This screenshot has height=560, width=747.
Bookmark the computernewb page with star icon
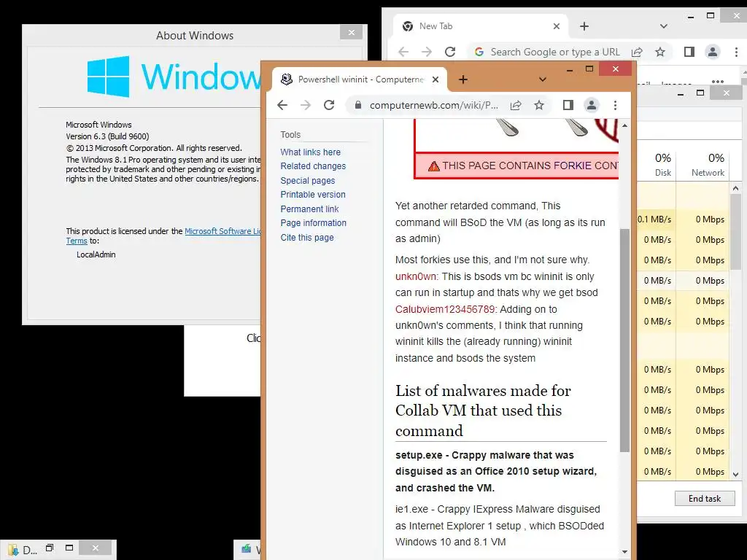click(539, 105)
